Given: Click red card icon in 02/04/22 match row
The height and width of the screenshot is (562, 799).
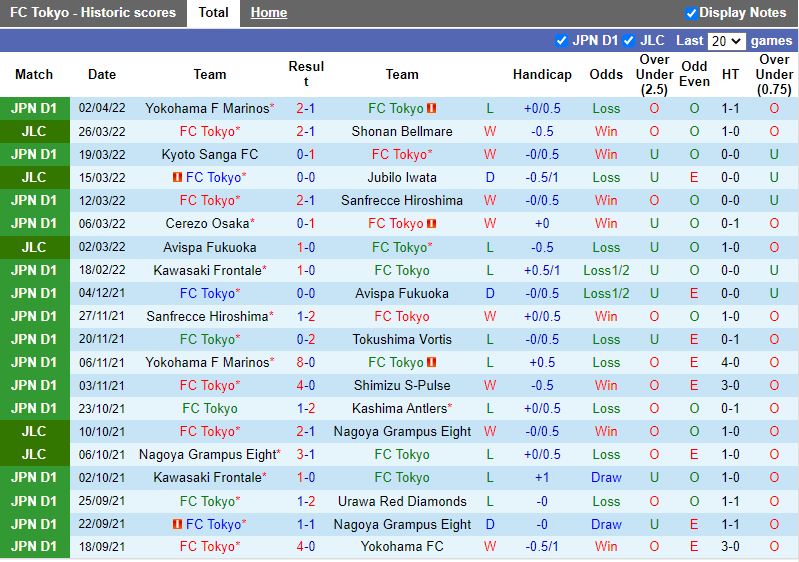Looking at the screenshot, I should (432, 108).
